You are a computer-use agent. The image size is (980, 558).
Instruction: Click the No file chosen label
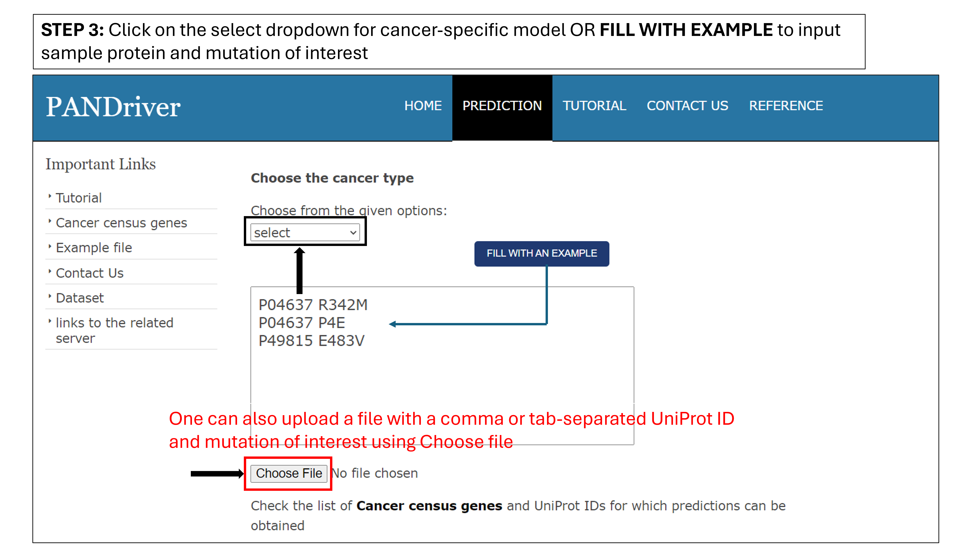[x=375, y=473]
